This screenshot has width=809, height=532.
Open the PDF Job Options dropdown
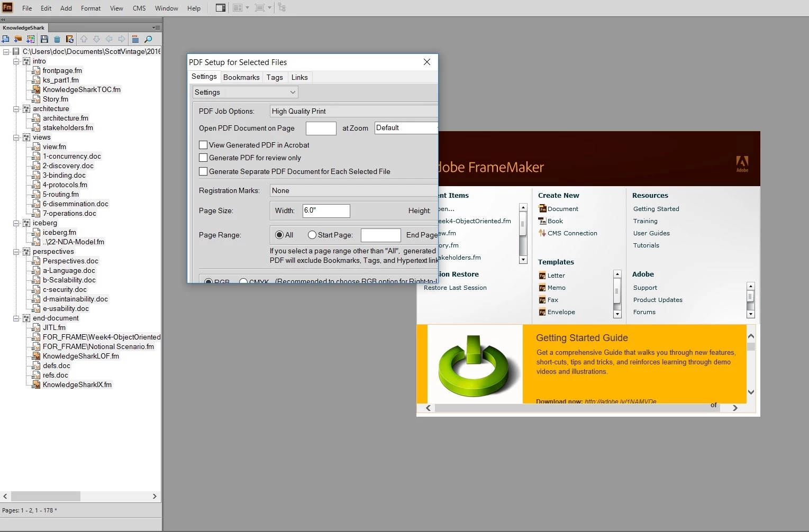(x=353, y=111)
